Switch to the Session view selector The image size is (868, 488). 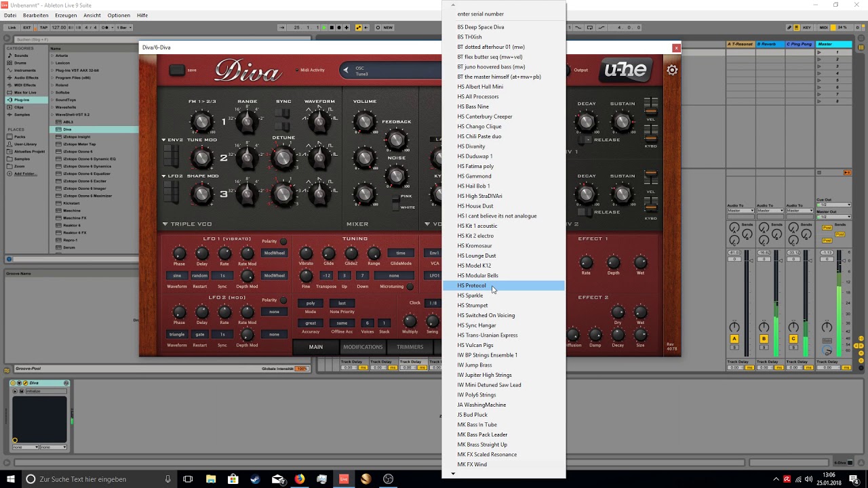[x=861, y=47]
